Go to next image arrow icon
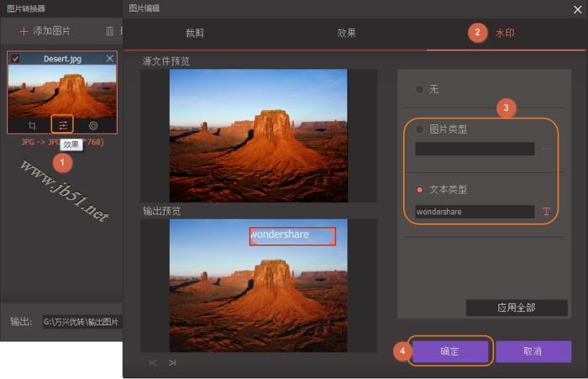 (x=172, y=363)
